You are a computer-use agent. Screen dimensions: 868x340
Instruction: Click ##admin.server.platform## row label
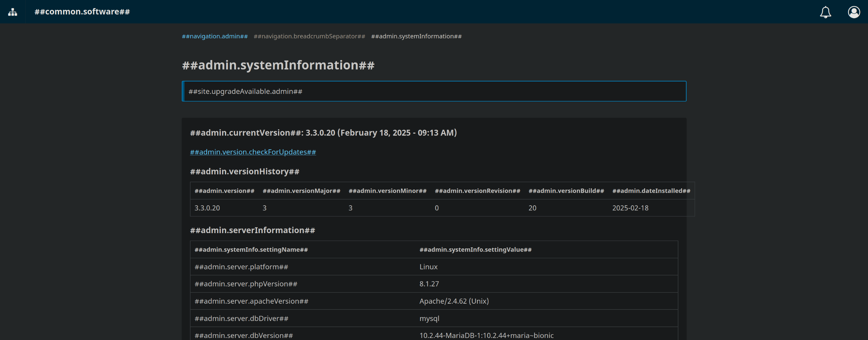tap(241, 267)
